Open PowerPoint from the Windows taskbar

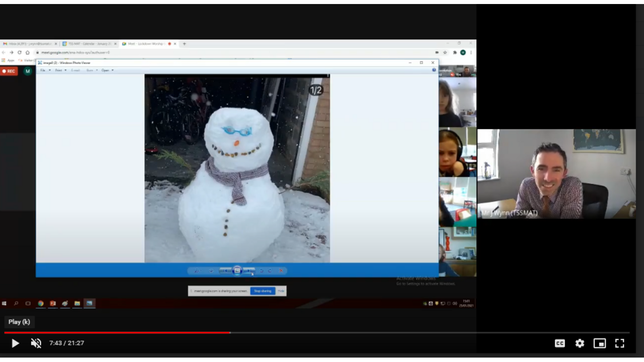pyautogui.click(x=53, y=303)
